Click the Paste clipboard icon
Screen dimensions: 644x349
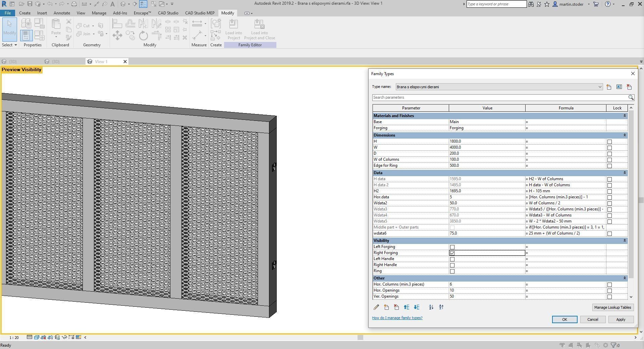(x=56, y=24)
